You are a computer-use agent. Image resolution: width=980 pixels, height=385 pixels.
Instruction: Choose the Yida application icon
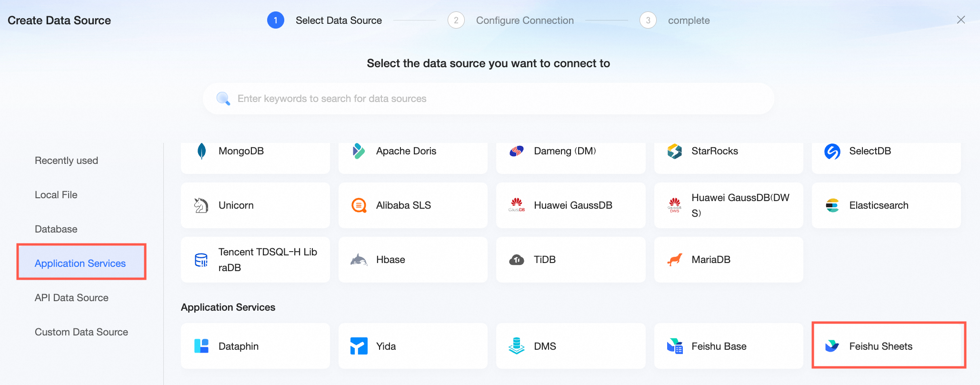(359, 346)
